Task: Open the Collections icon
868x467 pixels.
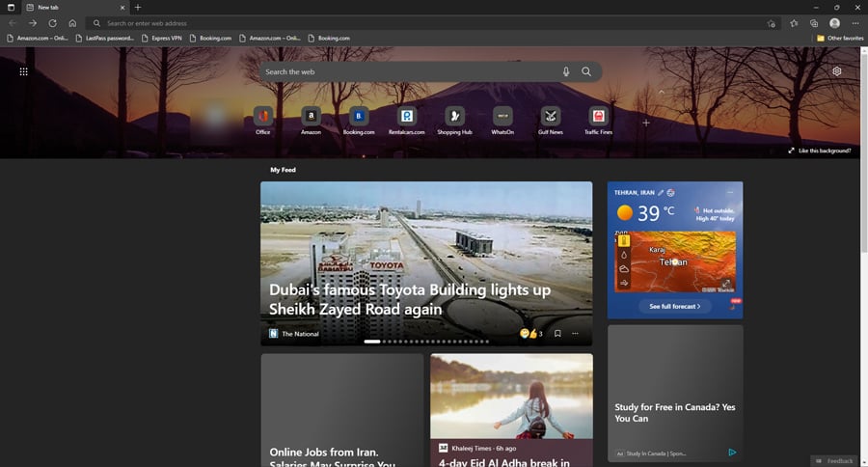Action: (814, 23)
